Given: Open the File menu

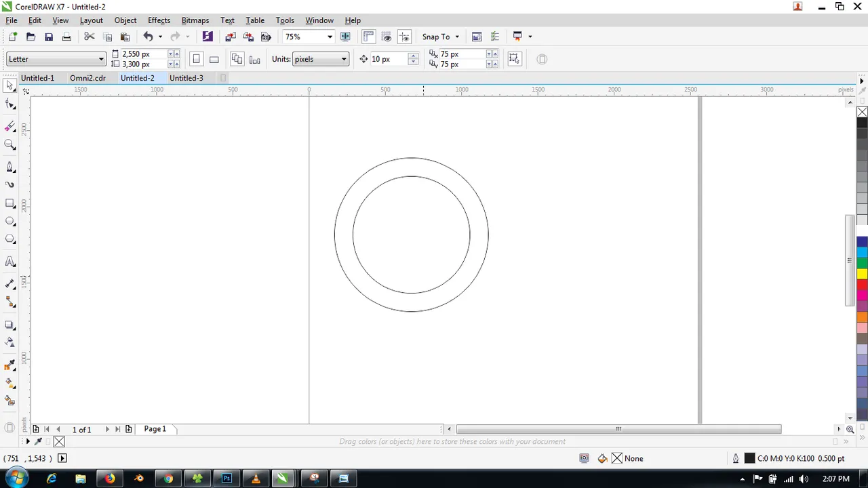Looking at the screenshot, I should coord(12,20).
